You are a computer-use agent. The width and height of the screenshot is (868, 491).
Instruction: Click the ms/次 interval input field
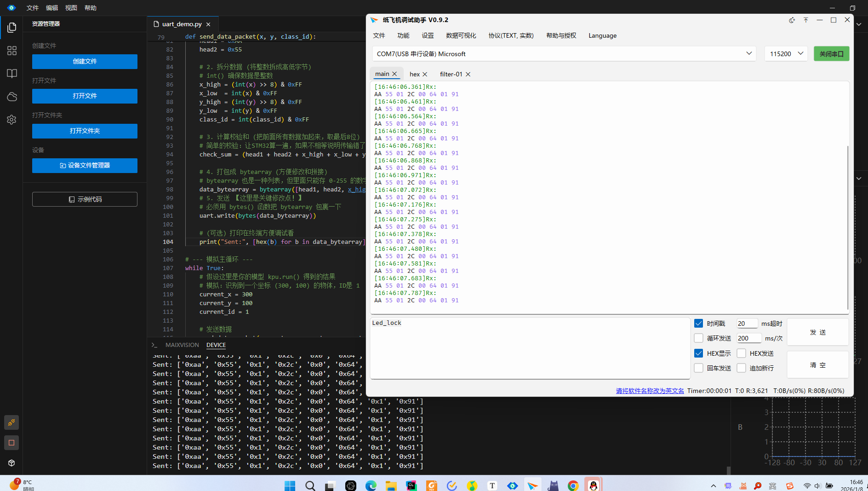click(x=749, y=338)
